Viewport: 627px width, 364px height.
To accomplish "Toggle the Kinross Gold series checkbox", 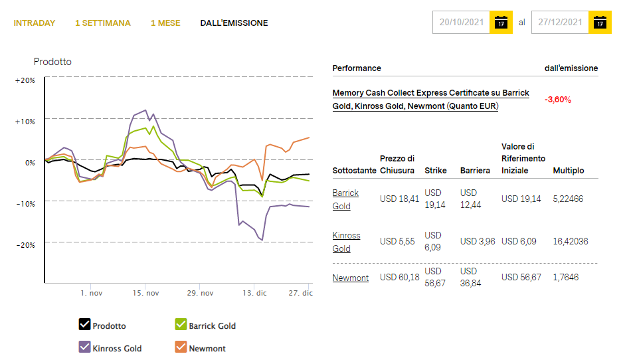I will (x=84, y=347).
